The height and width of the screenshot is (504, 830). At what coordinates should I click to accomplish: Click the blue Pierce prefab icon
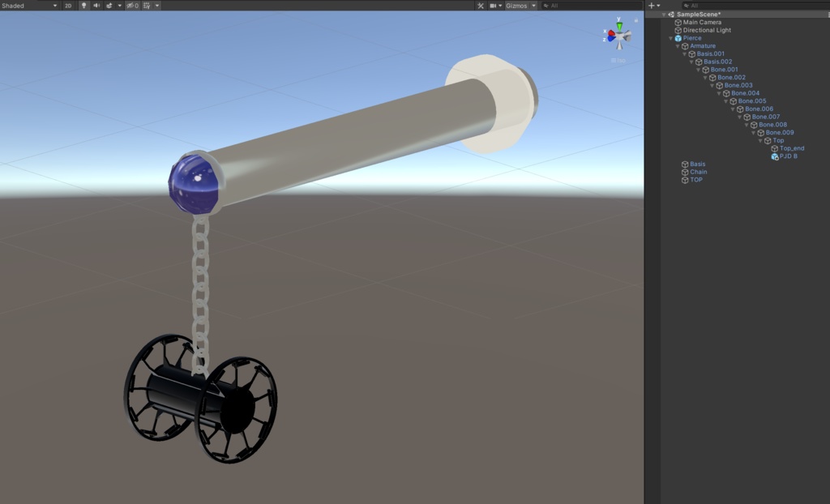(678, 38)
